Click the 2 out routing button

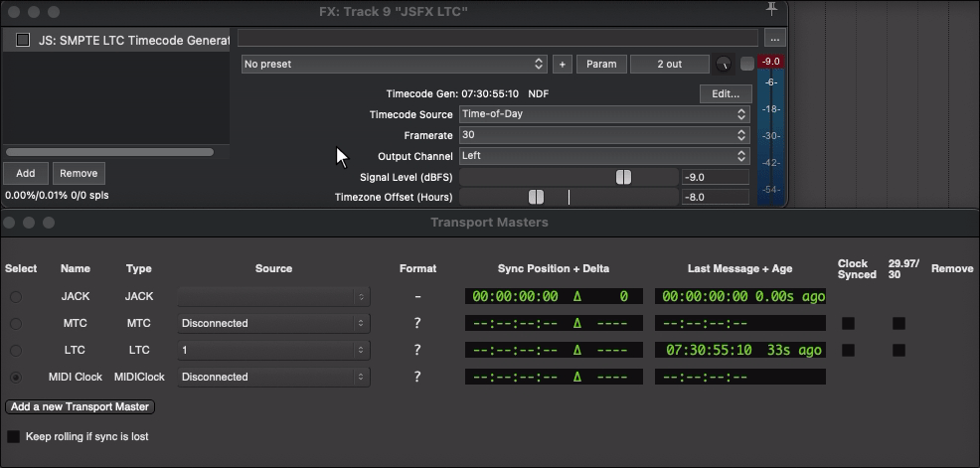669,64
